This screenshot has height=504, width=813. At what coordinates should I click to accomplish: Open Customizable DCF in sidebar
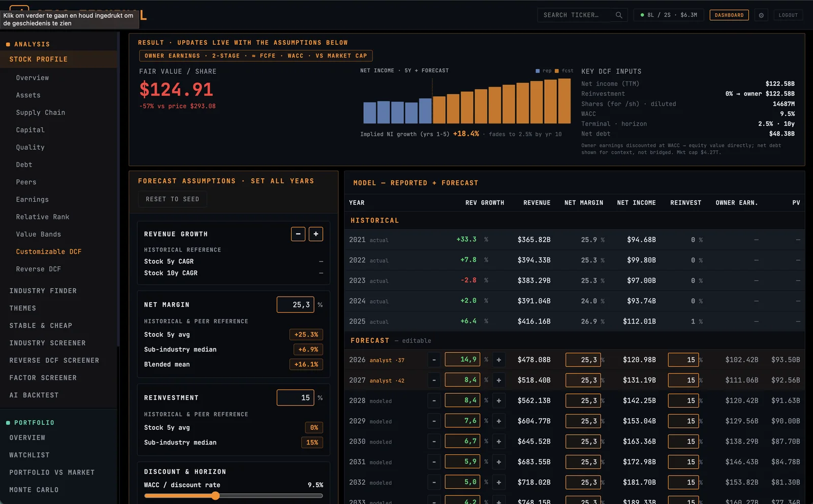click(x=49, y=251)
